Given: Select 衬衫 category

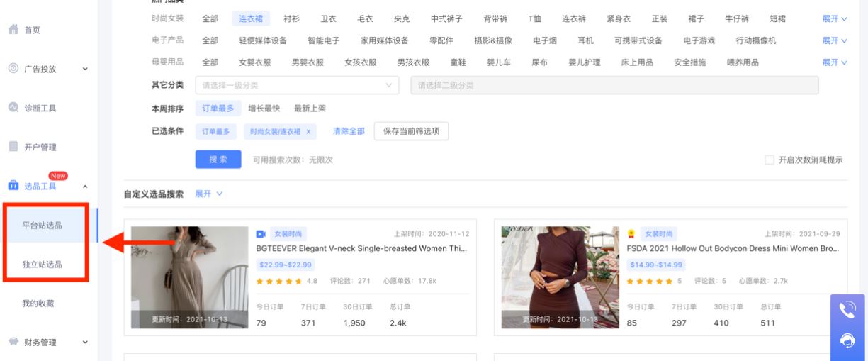Looking at the screenshot, I should pos(291,18).
